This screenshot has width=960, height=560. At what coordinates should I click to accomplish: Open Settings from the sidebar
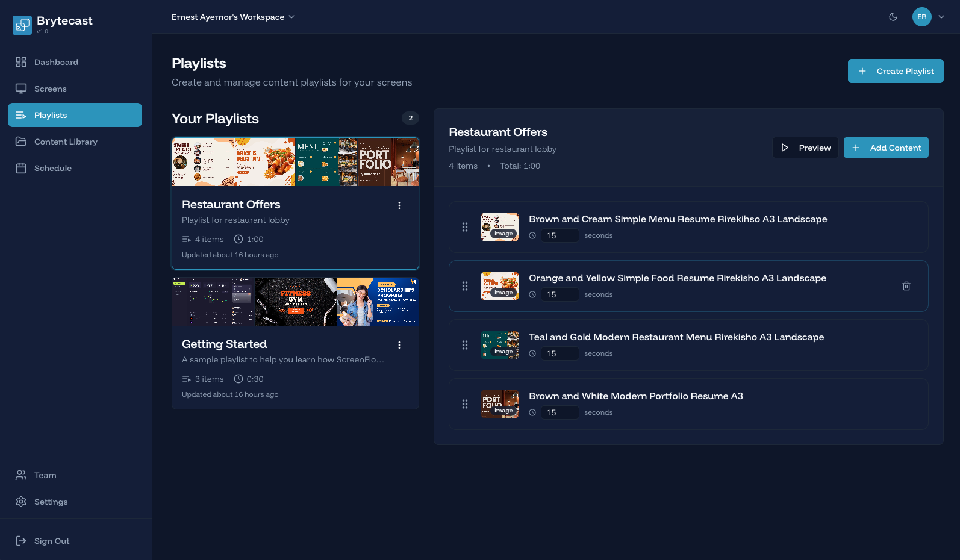tap(75, 502)
